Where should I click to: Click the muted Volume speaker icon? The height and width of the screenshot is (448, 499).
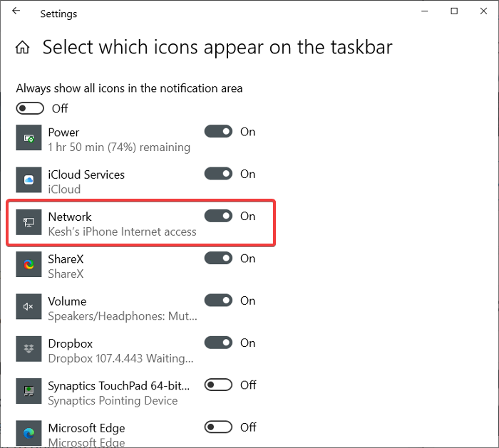tap(29, 306)
